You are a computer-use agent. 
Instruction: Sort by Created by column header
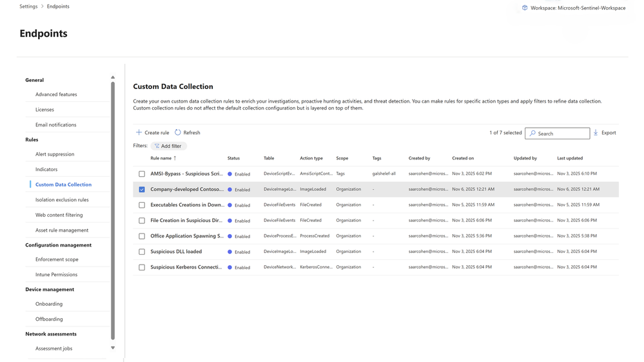coord(419,158)
